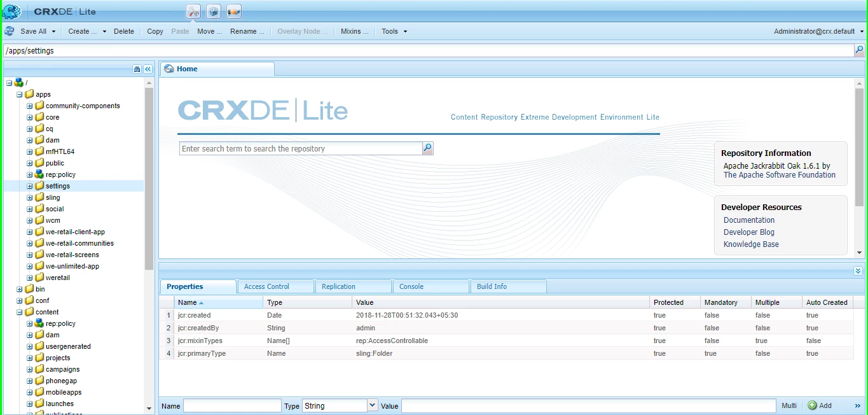Sort by the Name column header
The image size is (868, 415).
tap(217, 302)
